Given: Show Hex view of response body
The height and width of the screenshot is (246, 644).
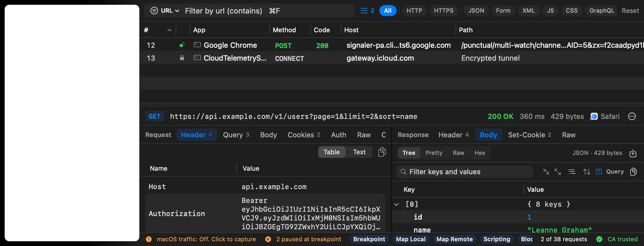Looking at the screenshot, I should coord(480,153).
